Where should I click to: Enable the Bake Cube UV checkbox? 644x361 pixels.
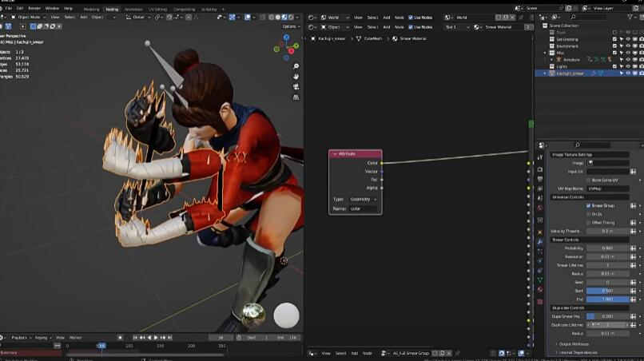pyautogui.click(x=588, y=180)
